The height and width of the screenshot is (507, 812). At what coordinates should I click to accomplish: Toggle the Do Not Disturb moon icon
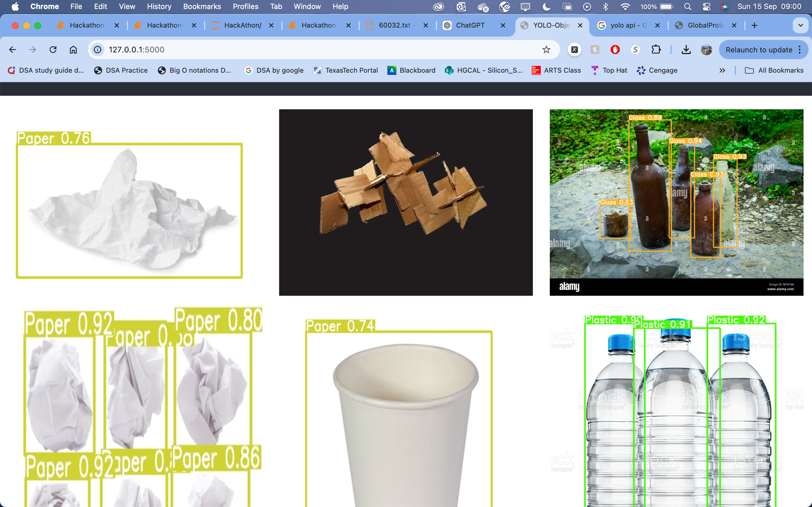point(546,7)
